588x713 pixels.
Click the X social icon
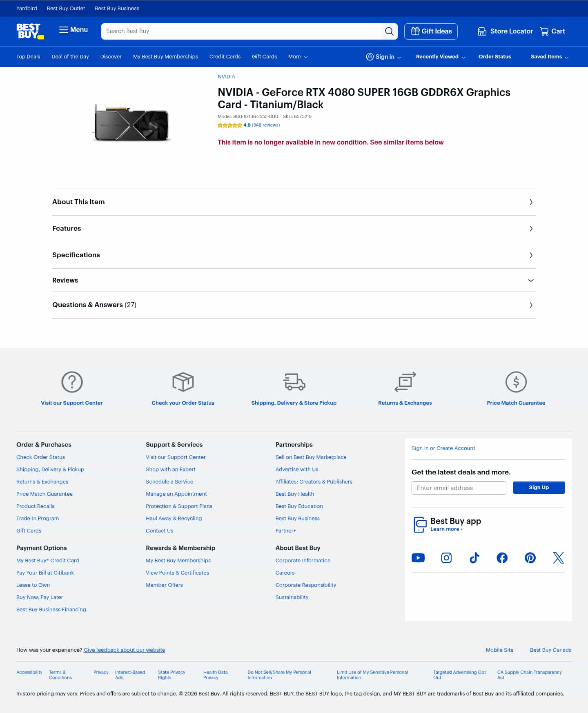pos(558,558)
